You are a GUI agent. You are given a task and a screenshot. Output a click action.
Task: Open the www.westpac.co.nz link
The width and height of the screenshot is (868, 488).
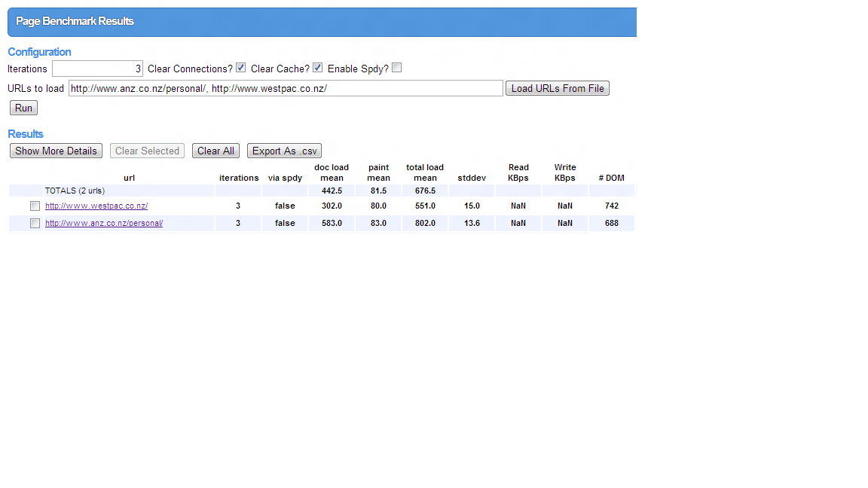point(96,206)
